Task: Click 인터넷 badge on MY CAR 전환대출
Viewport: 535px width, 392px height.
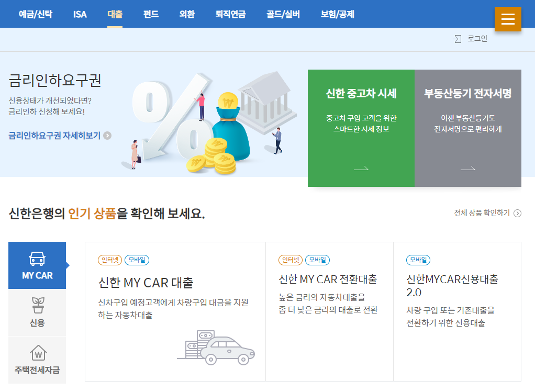Action: [x=291, y=260]
